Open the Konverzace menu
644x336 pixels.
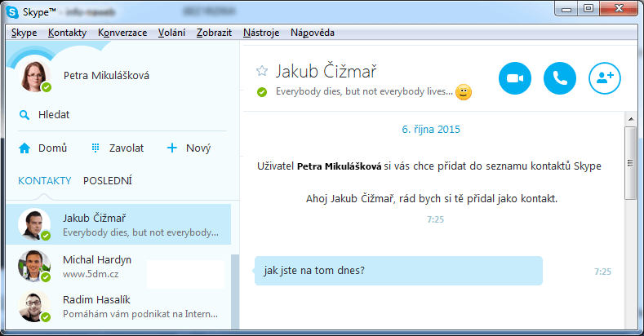[x=122, y=33]
